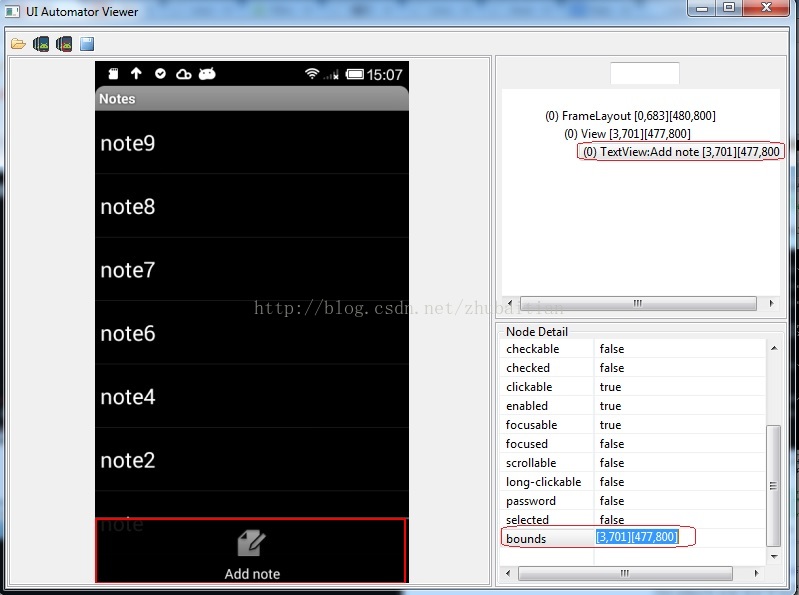Click the battery icon in phone status bar
This screenshot has height=595, width=799.
click(355, 74)
